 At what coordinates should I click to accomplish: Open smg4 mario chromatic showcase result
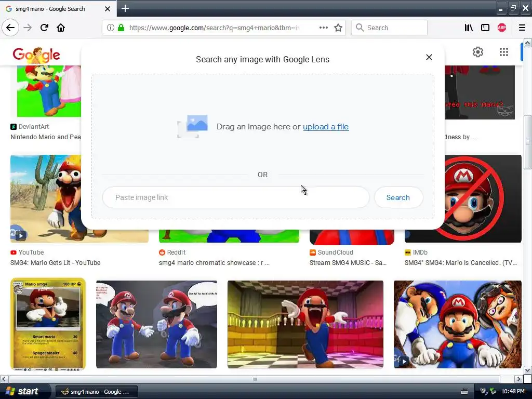pos(214,262)
